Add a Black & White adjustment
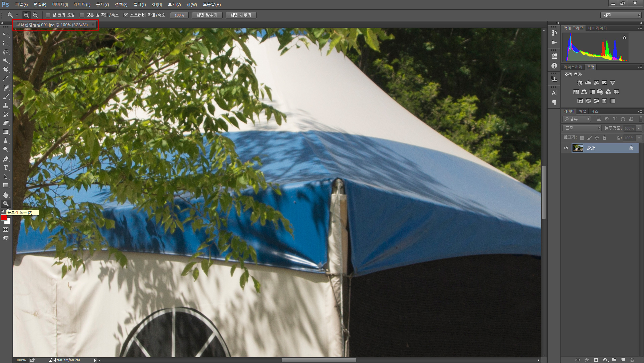This screenshot has width=644, height=363. tap(592, 92)
